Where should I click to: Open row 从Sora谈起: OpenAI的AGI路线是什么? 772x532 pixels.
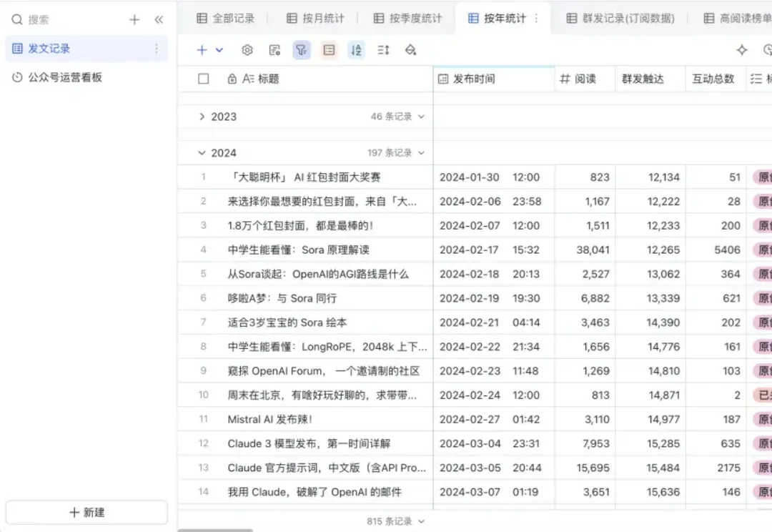[x=318, y=274]
